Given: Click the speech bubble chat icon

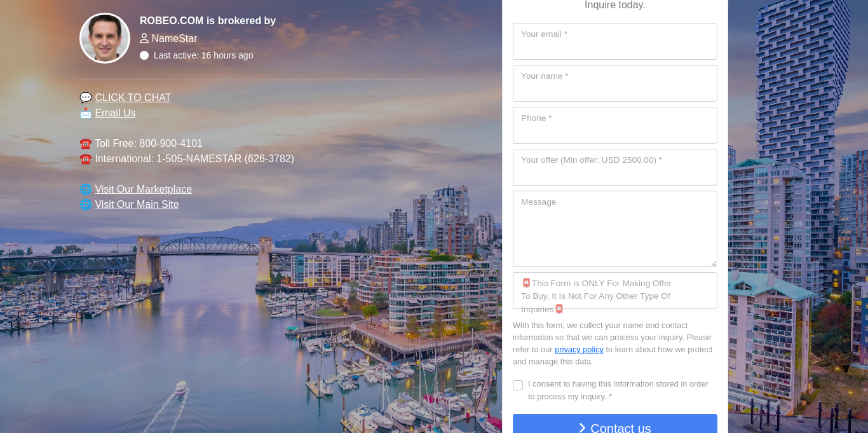Looking at the screenshot, I should point(86,97).
